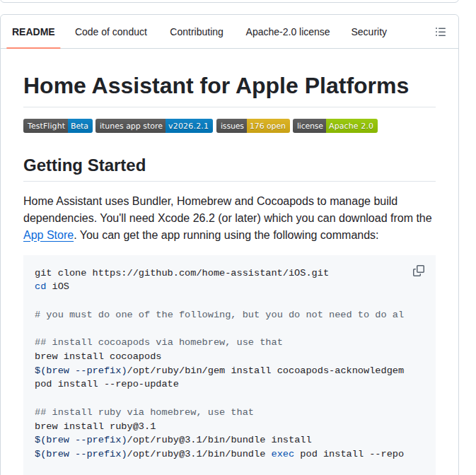Image resolution: width=476 pixels, height=475 pixels.
Task: Copy the code block via copy icon
Action: click(x=418, y=271)
